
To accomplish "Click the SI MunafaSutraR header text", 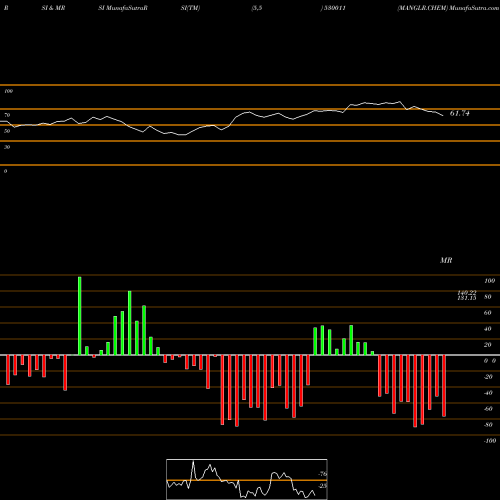I will [x=123, y=8].
